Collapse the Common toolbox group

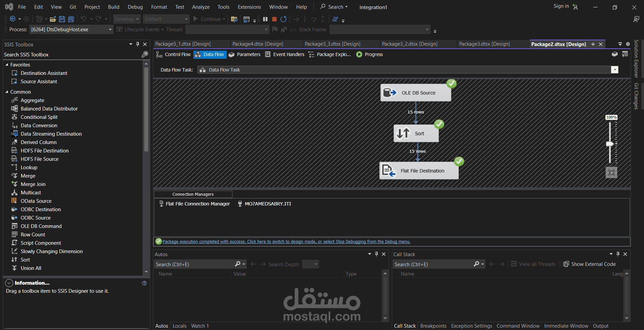[7, 92]
